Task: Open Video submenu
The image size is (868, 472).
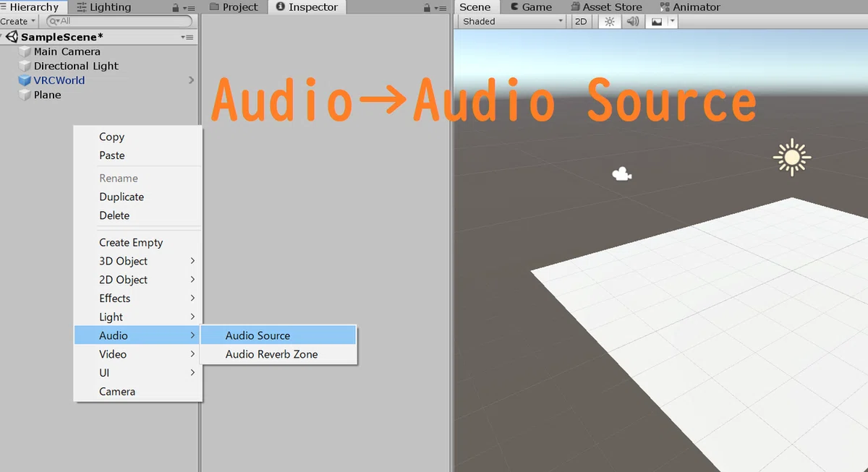Action: [138, 354]
